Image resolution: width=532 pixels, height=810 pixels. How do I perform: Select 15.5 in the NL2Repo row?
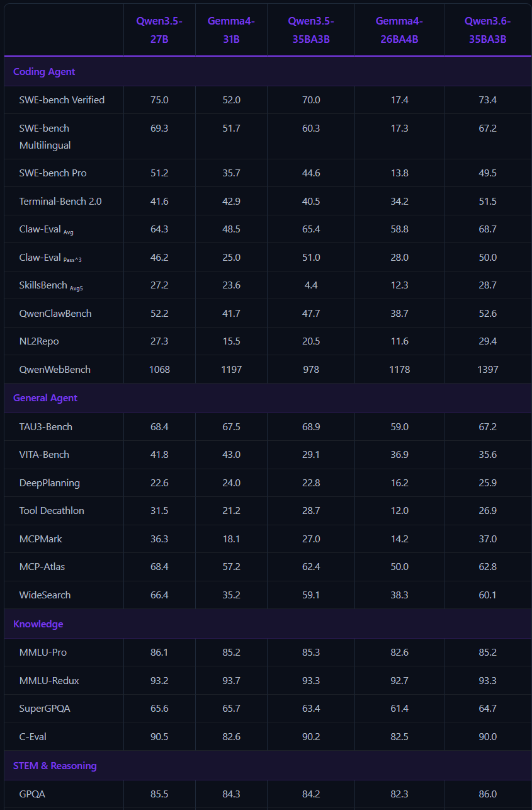[x=231, y=341]
